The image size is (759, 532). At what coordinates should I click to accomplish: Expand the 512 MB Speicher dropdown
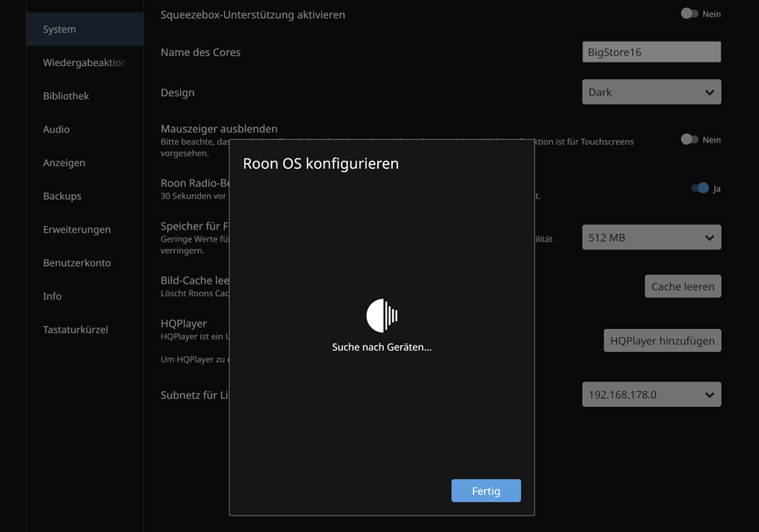(651, 237)
